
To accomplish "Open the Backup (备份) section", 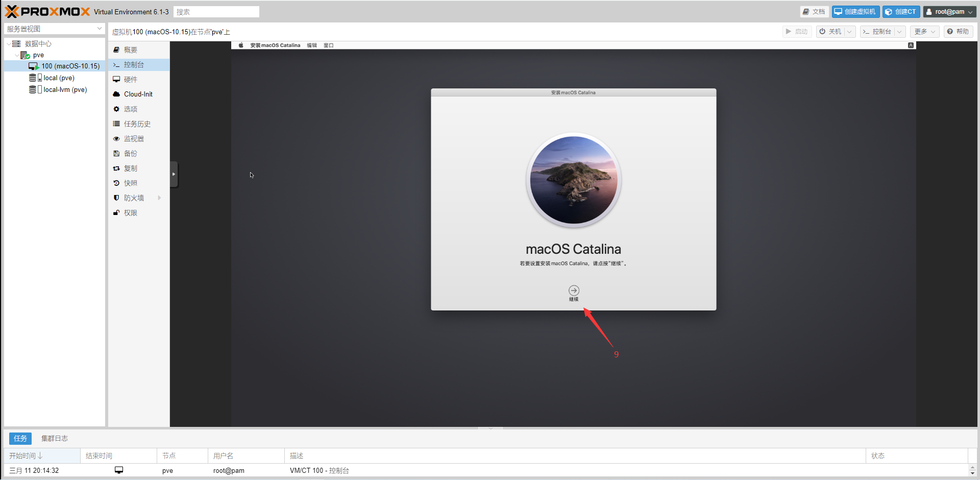I will [x=130, y=154].
